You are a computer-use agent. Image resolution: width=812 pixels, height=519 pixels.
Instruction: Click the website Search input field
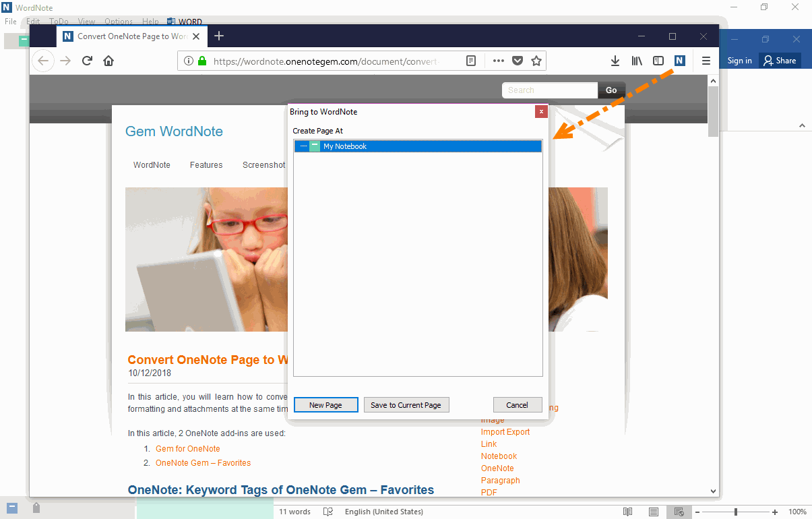click(x=549, y=90)
